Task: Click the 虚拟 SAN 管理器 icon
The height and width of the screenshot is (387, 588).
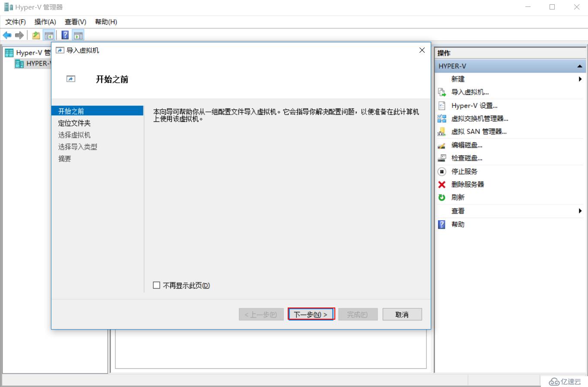Action: (x=442, y=132)
